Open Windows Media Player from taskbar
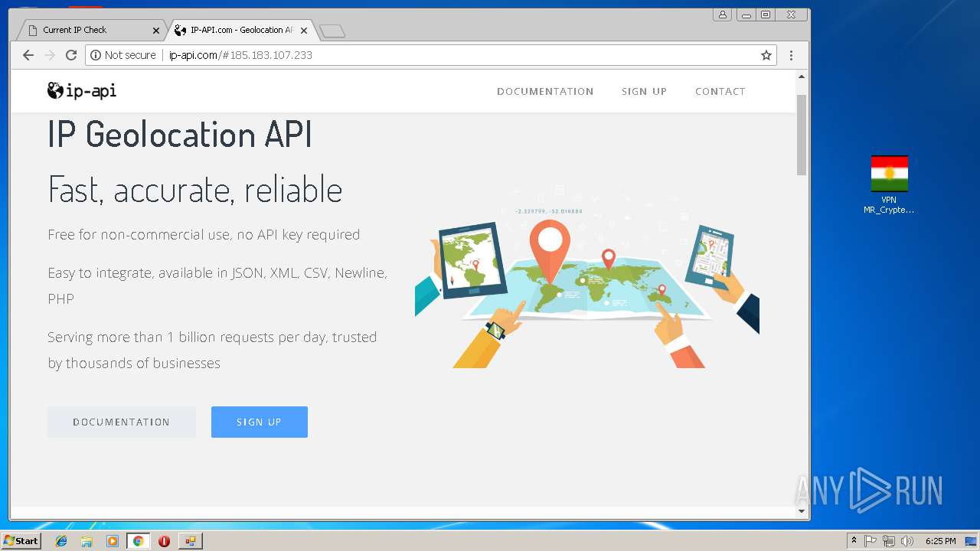The height and width of the screenshot is (551, 980). (113, 541)
